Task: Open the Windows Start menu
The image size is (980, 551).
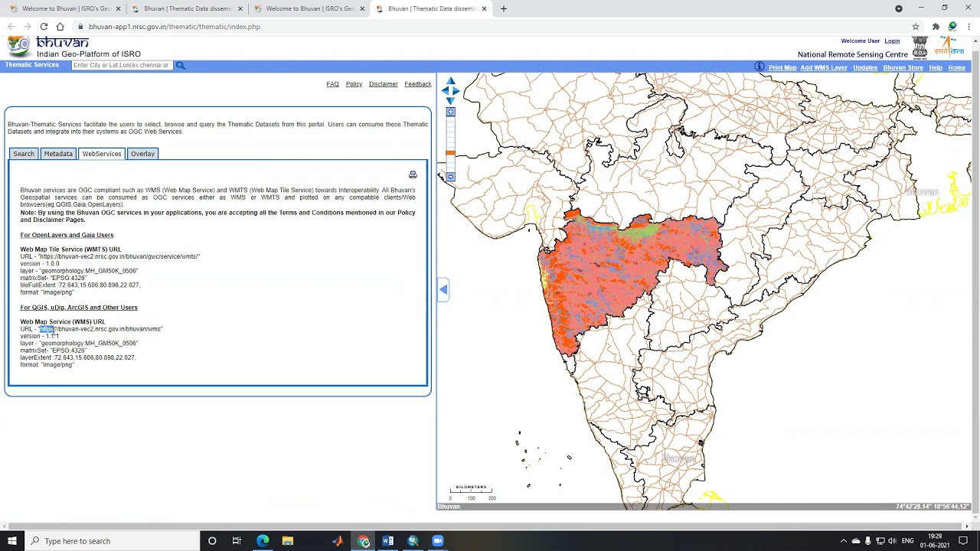Action: 12,541
